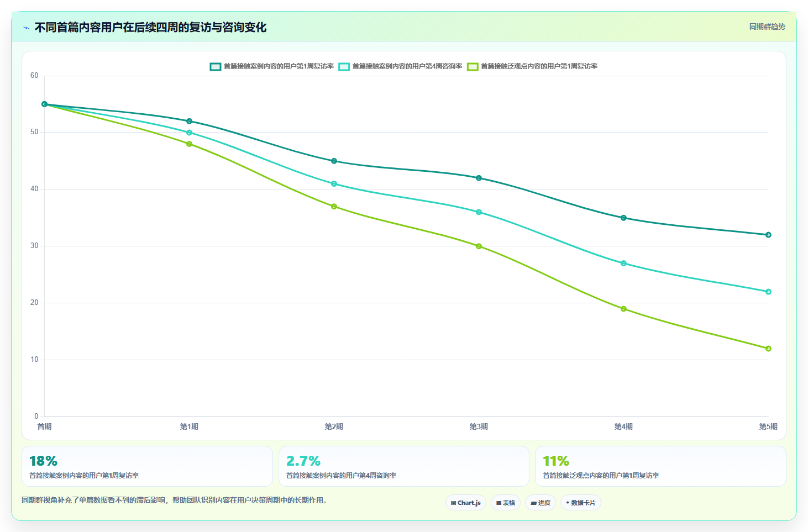The width and height of the screenshot is (808, 532).
Task: Click the caption under the 18% value
Action: tap(84, 476)
